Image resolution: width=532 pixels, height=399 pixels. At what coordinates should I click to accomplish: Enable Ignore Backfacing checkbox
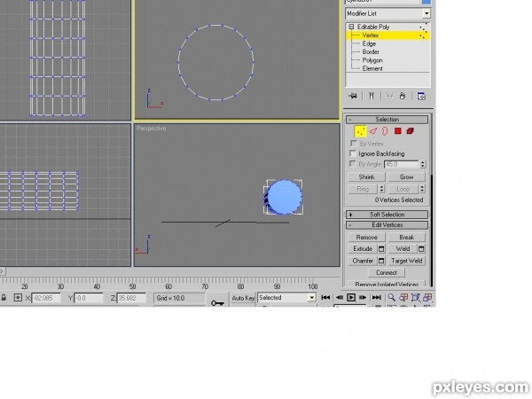354,153
